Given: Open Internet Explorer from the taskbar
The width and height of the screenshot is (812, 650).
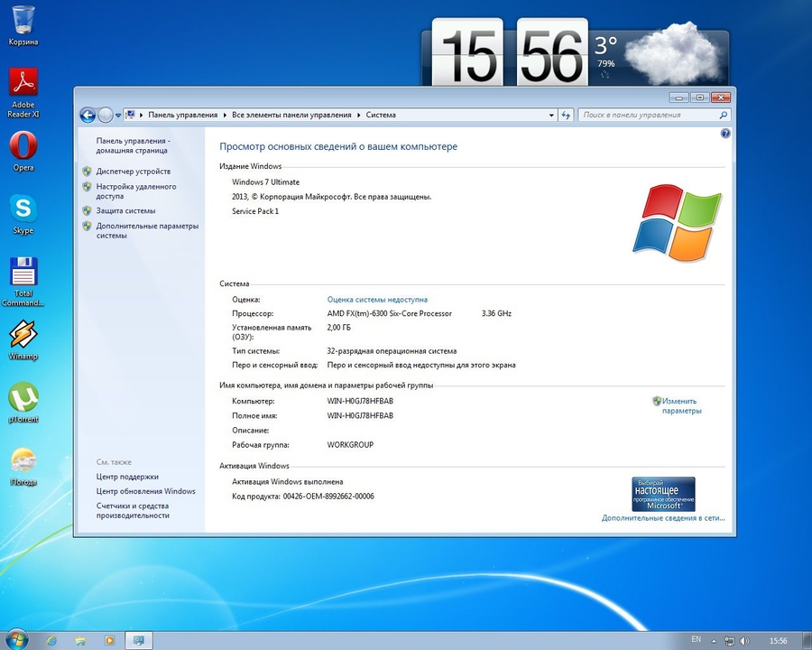Looking at the screenshot, I should 51,642.
